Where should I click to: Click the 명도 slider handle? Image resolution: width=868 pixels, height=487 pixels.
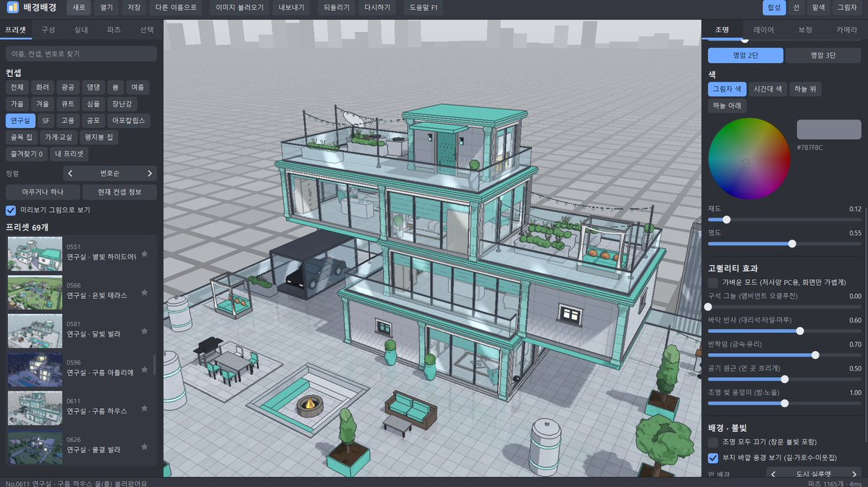tap(792, 244)
